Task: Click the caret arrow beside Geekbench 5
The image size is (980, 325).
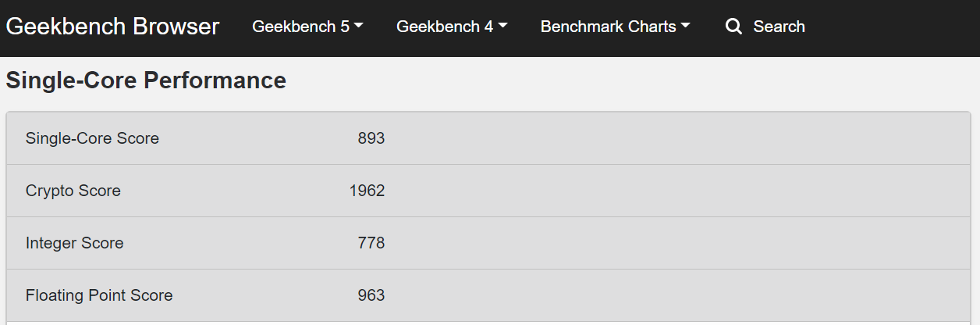Action: click(x=358, y=26)
